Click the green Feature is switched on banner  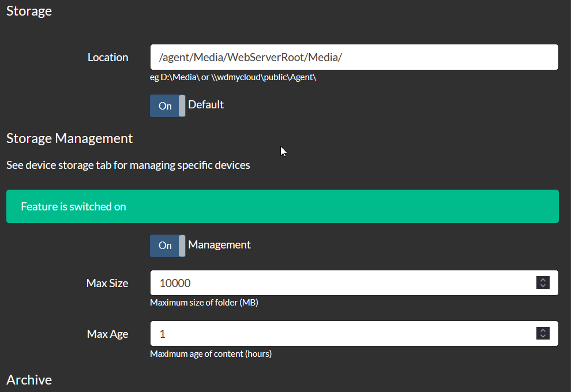click(283, 206)
